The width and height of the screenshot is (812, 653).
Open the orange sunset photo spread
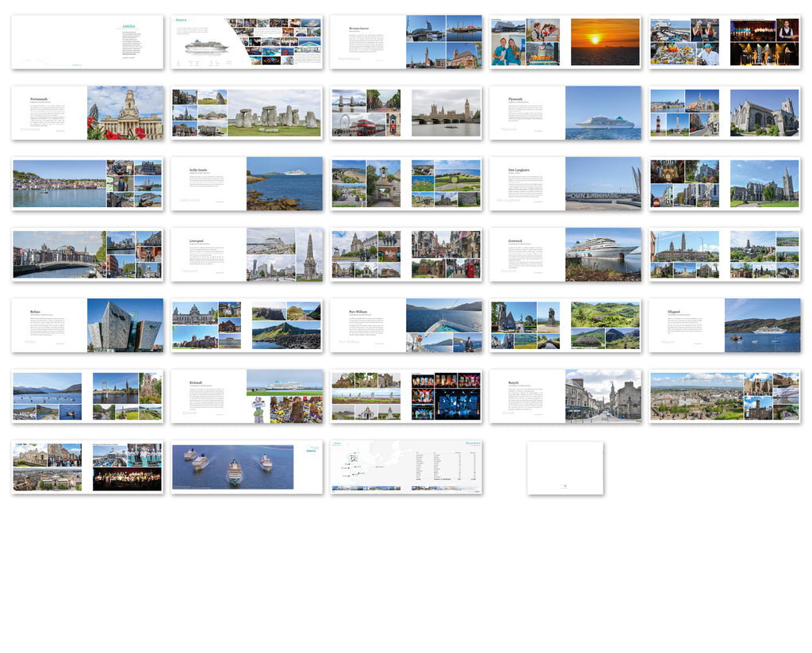pyautogui.click(x=565, y=42)
